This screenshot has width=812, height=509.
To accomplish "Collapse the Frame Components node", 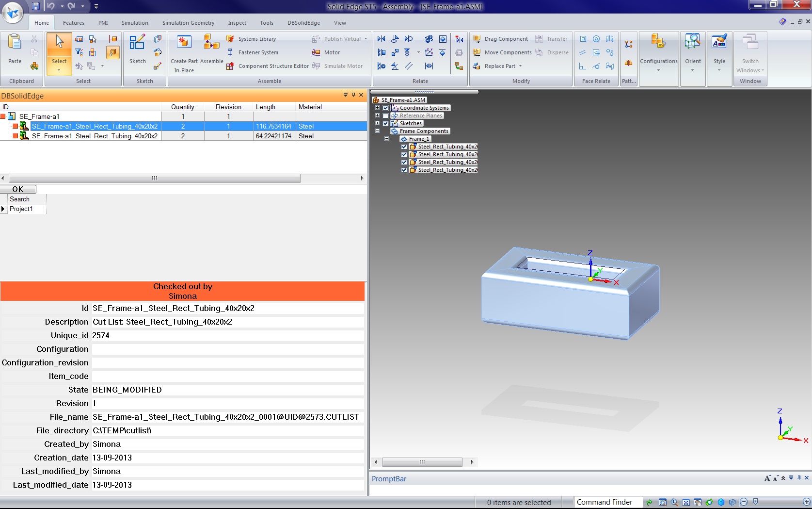I will point(377,131).
